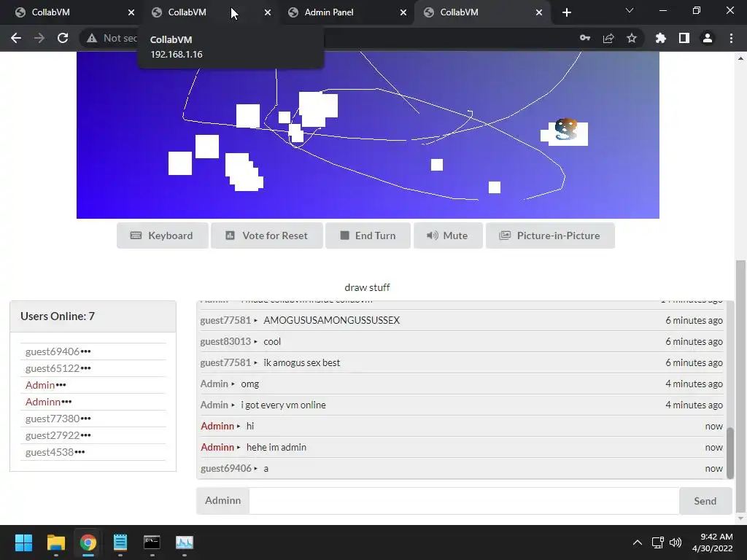Bookmark page with the star icon
This screenshot has width=747, height=560.
[632, 38]
